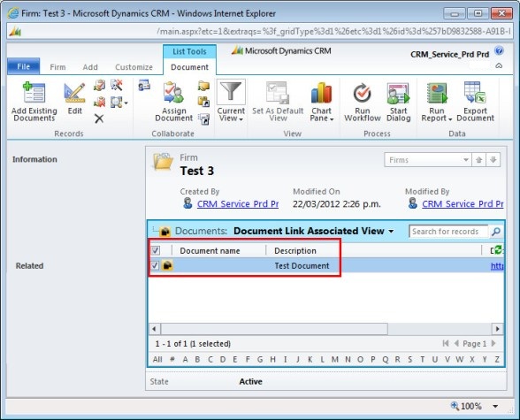Image resolution: width=520 pixels, height=420 pixels.
Task: Go to first page of records
Action: pos(446,343)
